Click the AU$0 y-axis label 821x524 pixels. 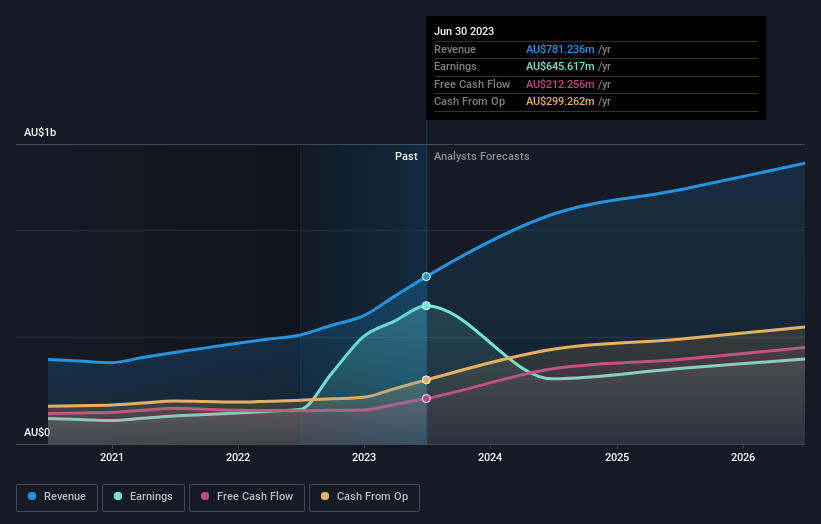point(37,432)
